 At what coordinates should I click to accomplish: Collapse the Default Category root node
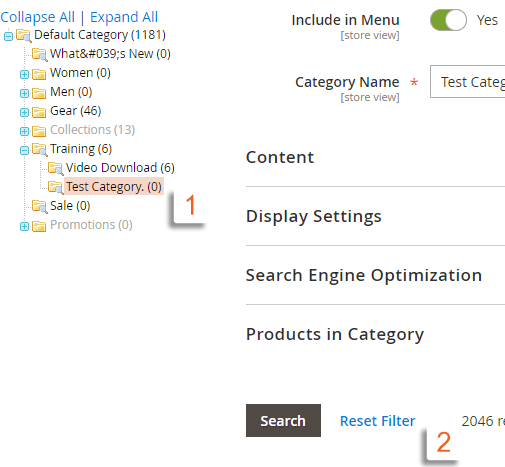pyautogui.click(x=8, y=36)
